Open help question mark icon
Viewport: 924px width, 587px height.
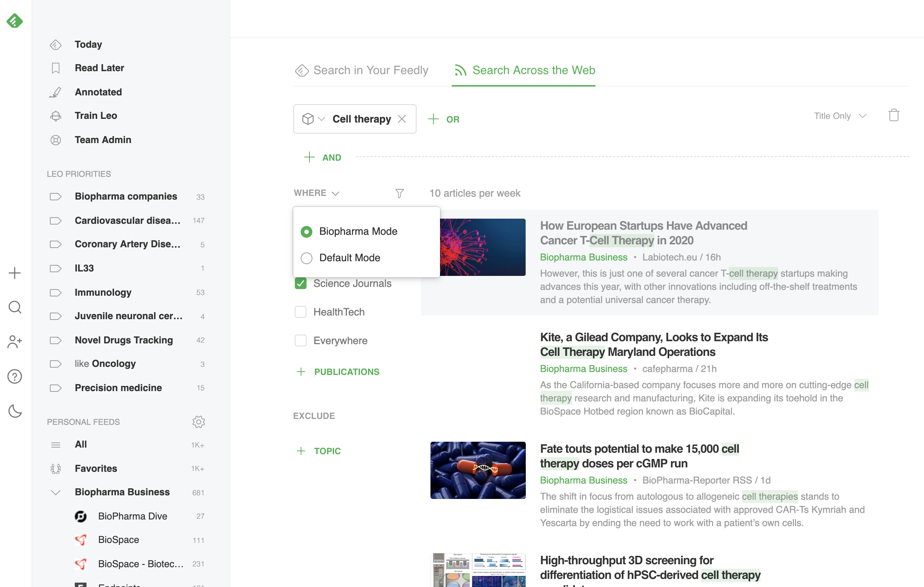(x=15, y=376)
